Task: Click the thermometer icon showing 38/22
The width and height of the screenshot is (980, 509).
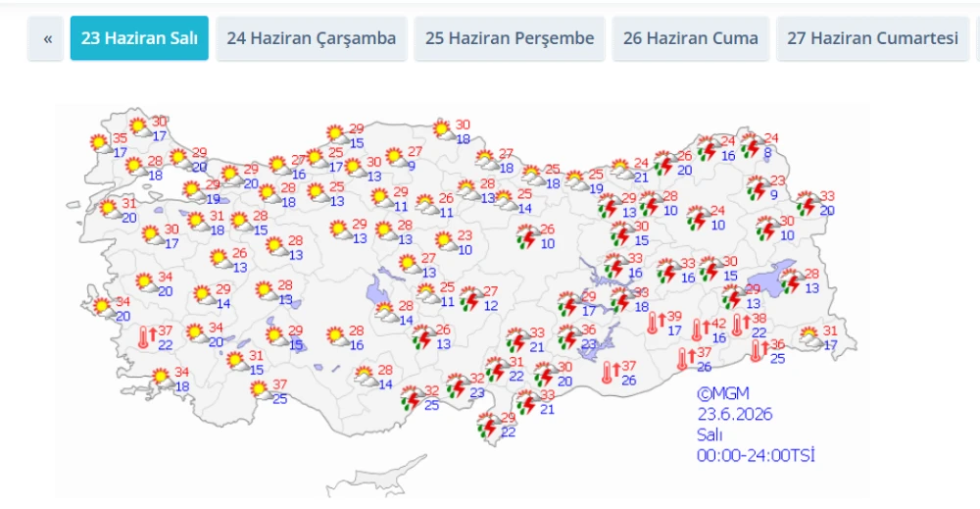Action: click(740, 325)
